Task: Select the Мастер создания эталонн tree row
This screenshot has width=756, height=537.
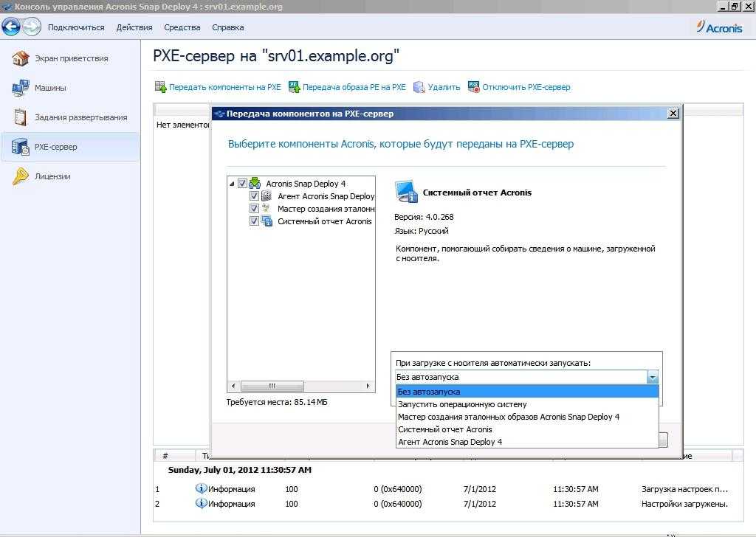Action: [x=326, y=209]
